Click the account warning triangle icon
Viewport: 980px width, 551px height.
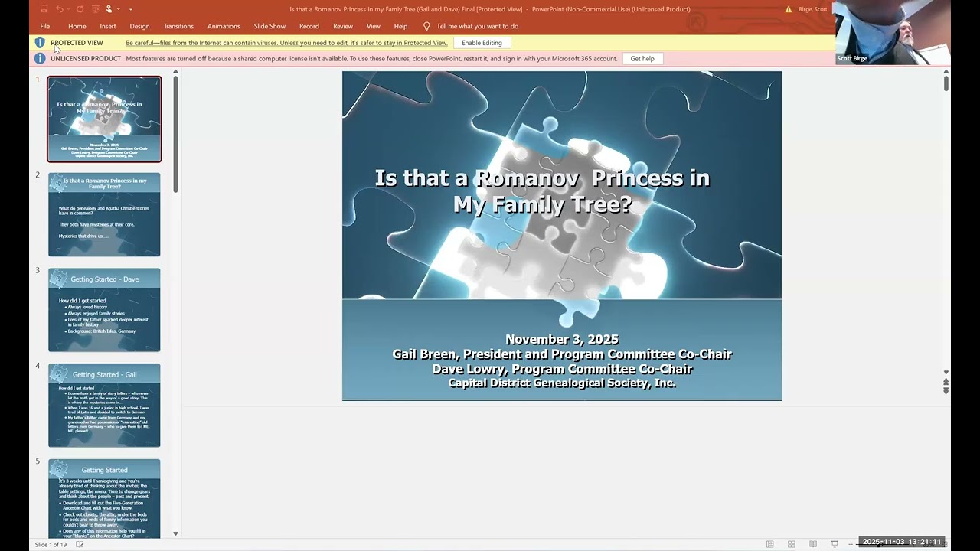pyautogui.click(x=789, y=9)
